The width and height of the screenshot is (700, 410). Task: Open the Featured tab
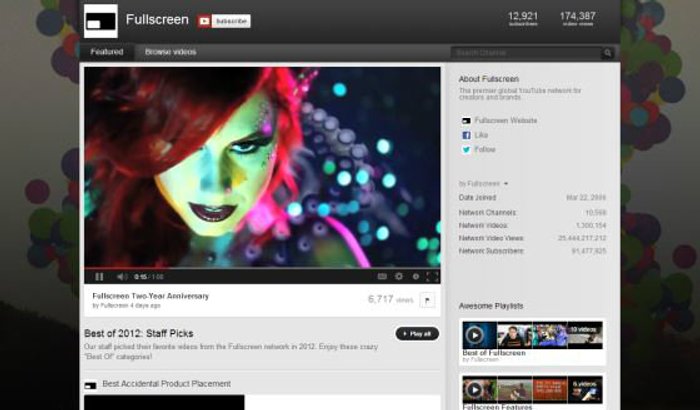(x=107, y=52)
